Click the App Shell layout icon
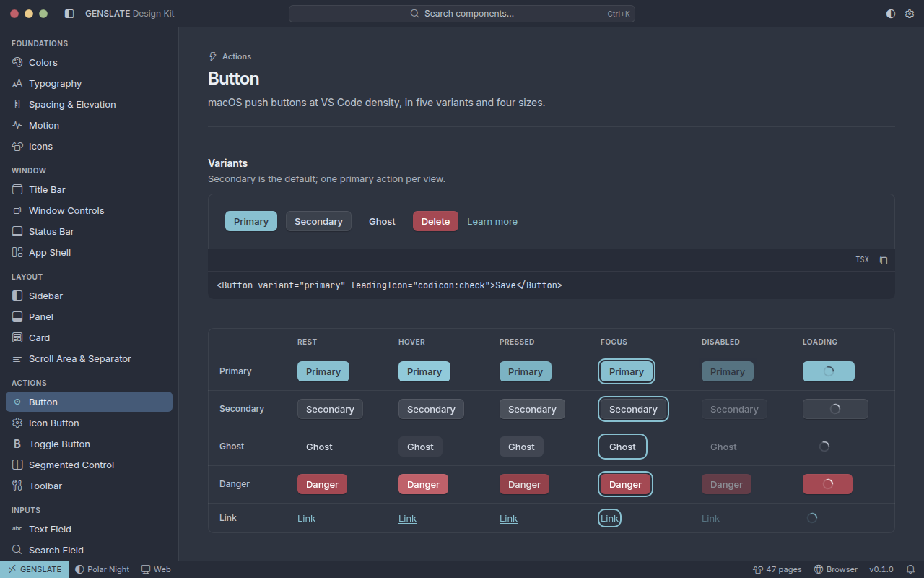Screen dimensions: 924x578 (17, 253)
